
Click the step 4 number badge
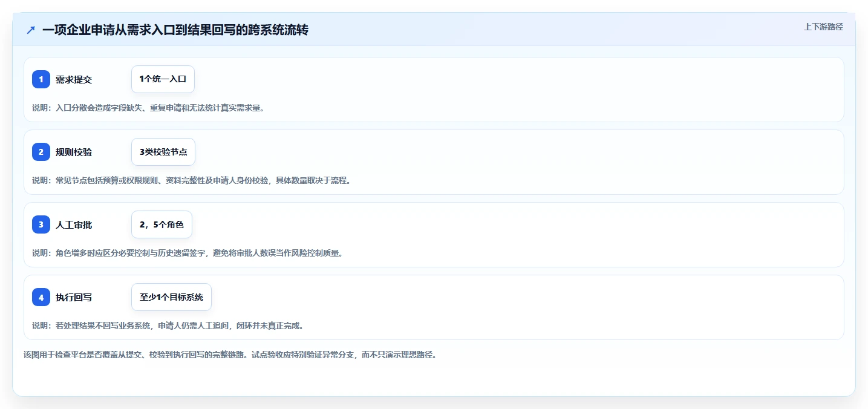[41, 297]
